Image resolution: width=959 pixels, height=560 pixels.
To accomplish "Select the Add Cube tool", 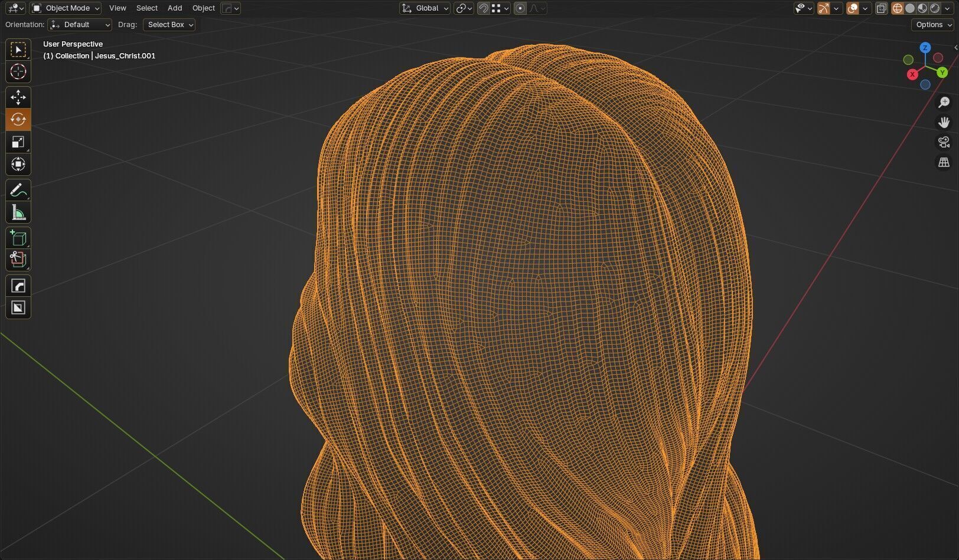I will pos(18,238).
